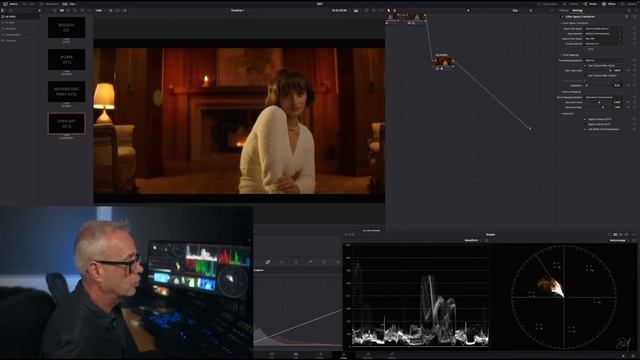Toggle Use Custom Max Input checkbox
640x360 pixels.
(x=585, y=65)
